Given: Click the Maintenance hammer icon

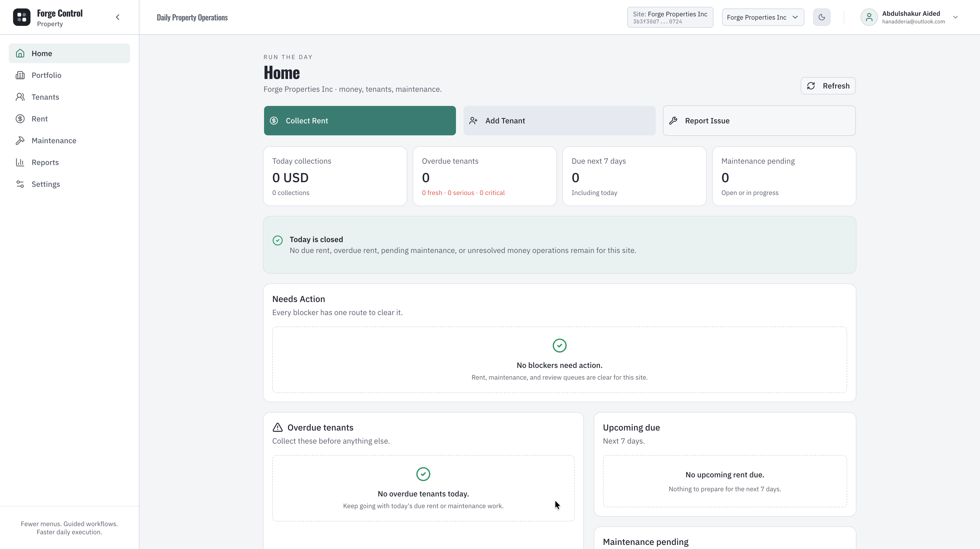Looking at the screenshot, I should 20,141.
